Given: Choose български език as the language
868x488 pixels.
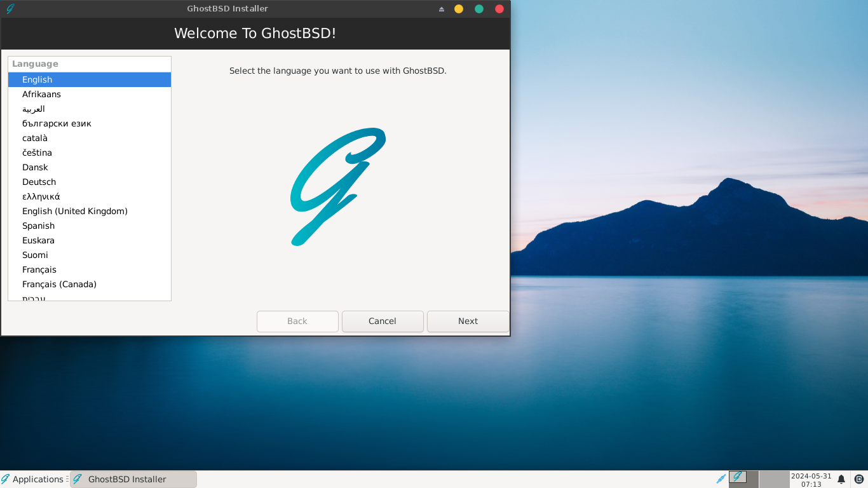Looking at the screenshot, I should [x=90, y=123].
